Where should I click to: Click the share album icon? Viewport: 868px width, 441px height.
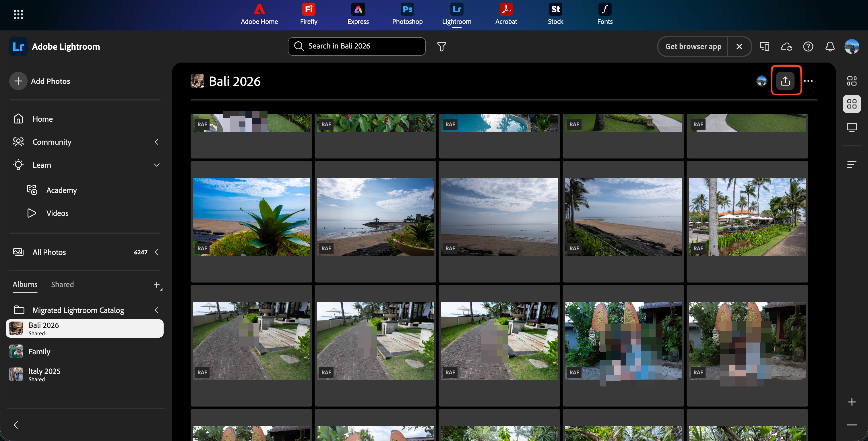tap(785, 81)
